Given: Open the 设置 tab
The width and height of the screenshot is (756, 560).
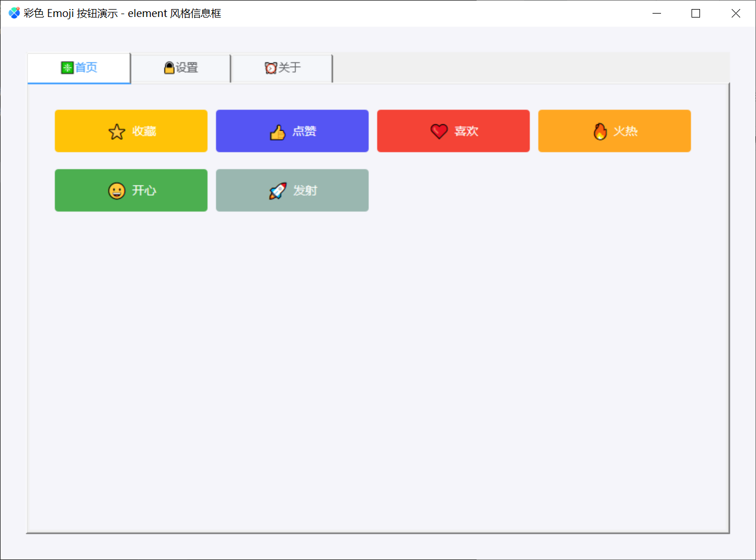Looking at the screenshot, I should click(x=181, y=68).
